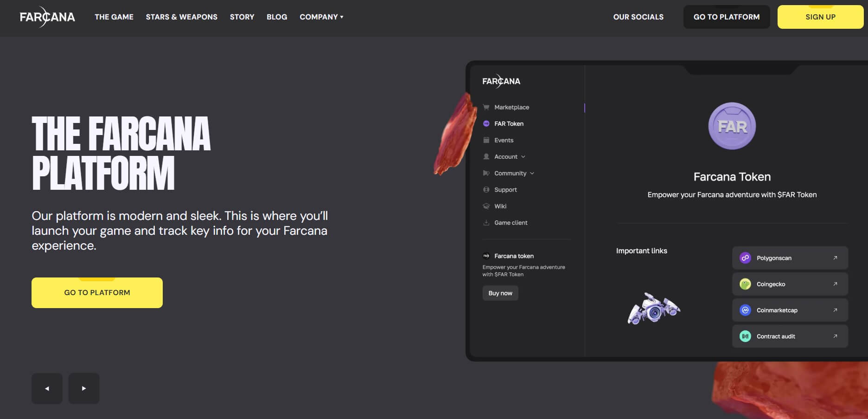The width and height of the screenshot is (868, 419).
Task: Click Events calendar icon
Action: [486, 140]
